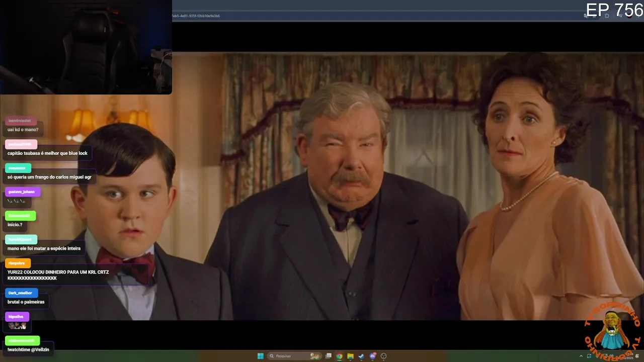
Task: Click the webcam overlay showing gaming chair
Action: (86, 47)
